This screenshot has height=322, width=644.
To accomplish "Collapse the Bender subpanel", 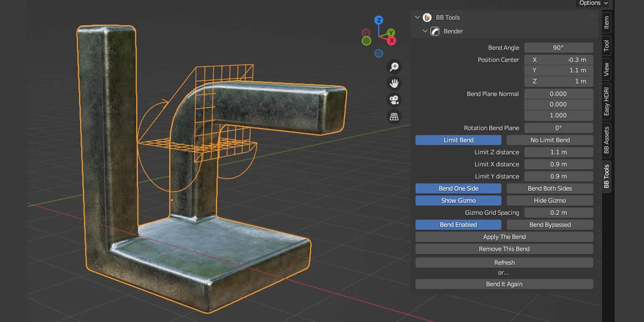I will (425, 31).
